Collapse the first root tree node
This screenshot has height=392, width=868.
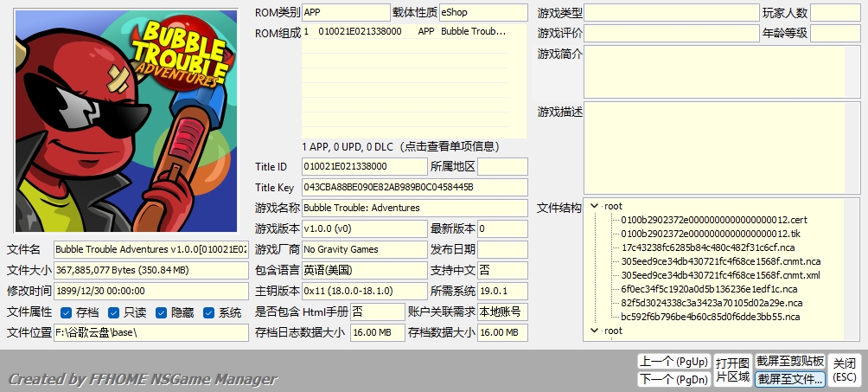click(x=595, y=206)
